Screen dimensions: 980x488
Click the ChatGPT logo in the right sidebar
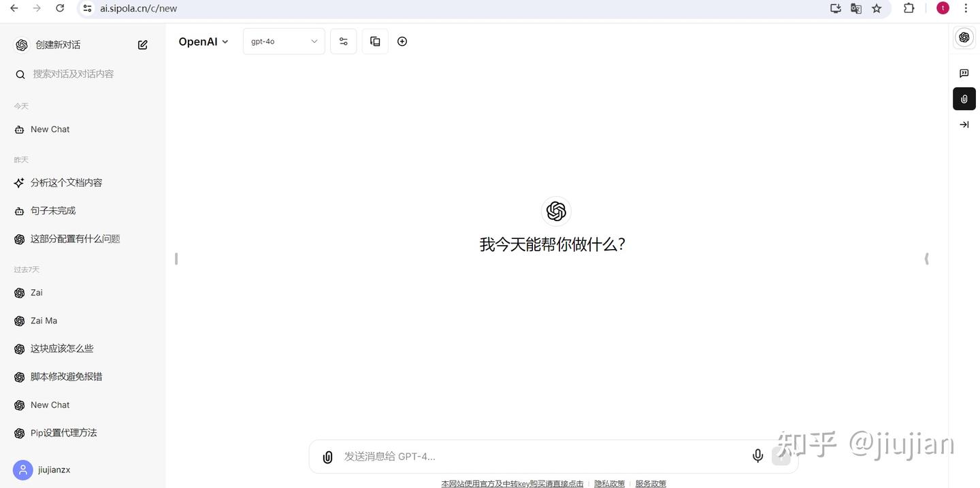coord(964,37)
